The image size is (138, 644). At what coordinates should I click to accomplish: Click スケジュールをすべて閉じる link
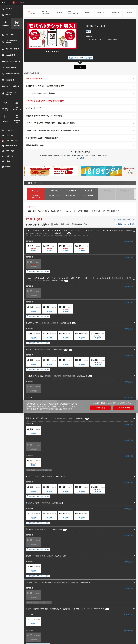point(124,219)
